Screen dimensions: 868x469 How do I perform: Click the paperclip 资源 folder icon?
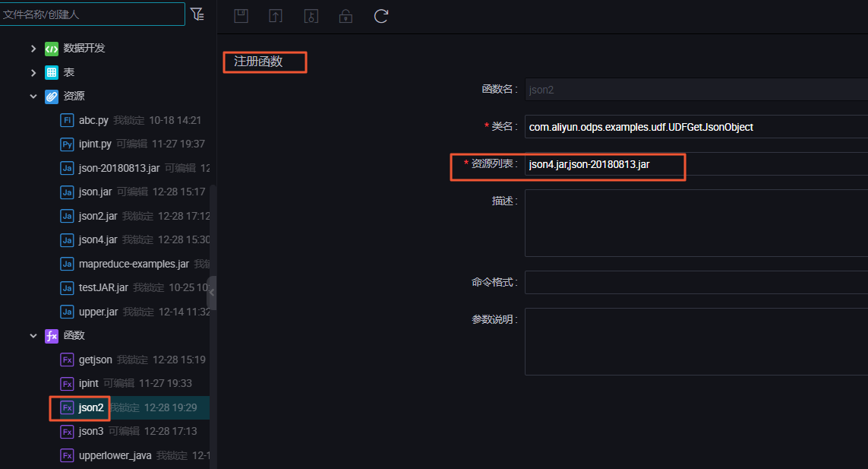[x=52, y=97]
